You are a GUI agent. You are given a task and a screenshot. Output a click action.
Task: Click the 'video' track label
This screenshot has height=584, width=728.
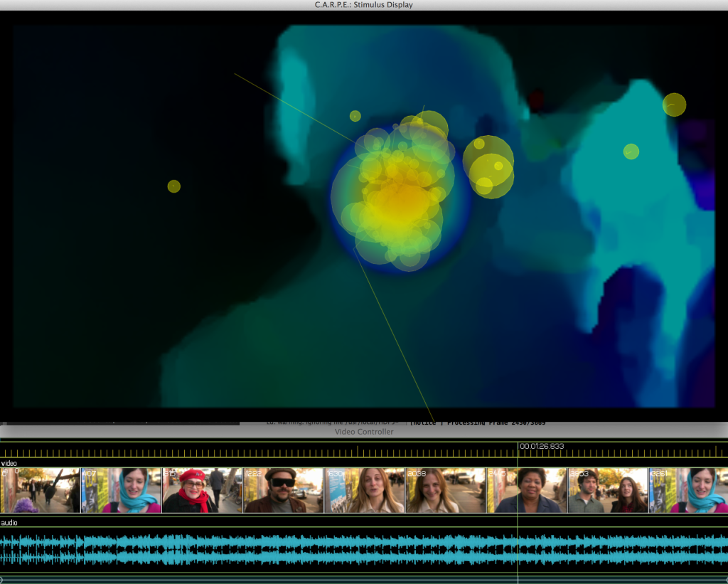point(10,464)
